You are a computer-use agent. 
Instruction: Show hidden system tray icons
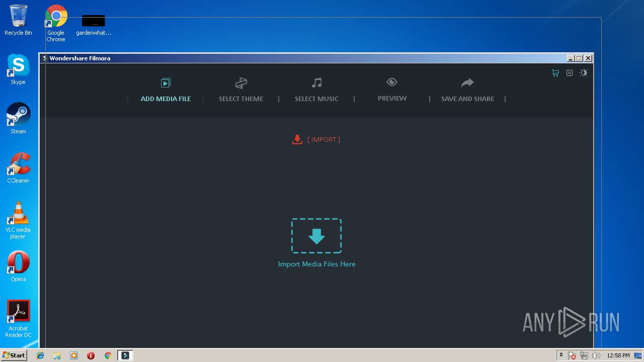click(561, 355)
